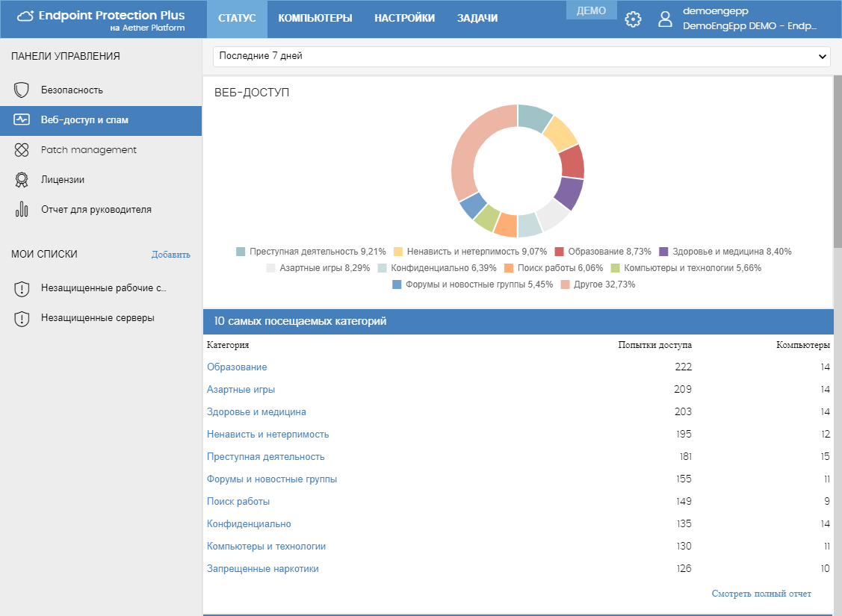Click Преступная деятельность legend color swatch
The width and height of the screenshot is (842, 616).
click(241, 252)
